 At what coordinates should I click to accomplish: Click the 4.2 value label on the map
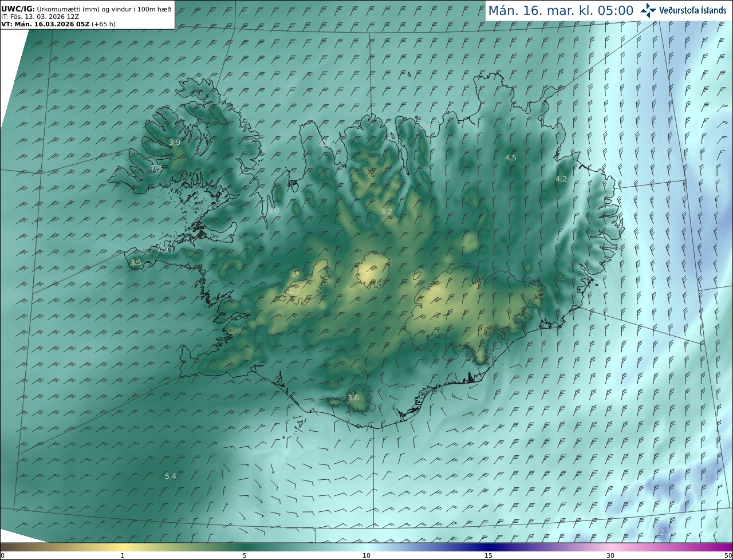click(561, 179)
